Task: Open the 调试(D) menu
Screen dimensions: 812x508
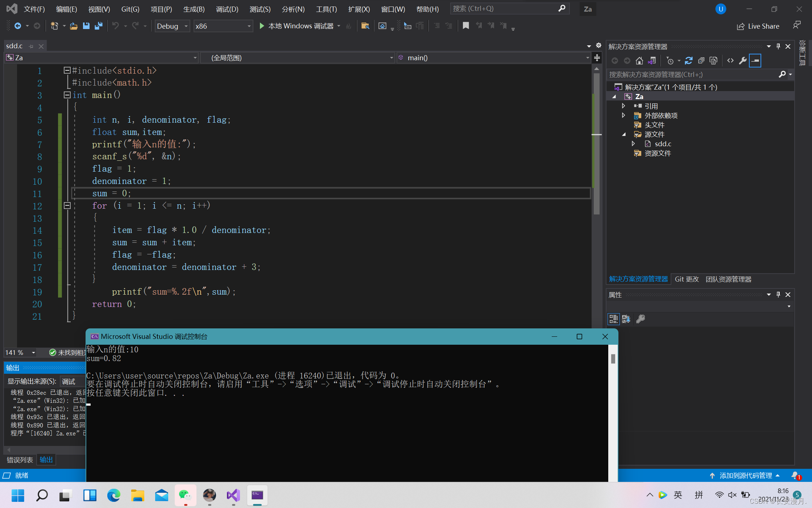Action: [x=227, y=9]
